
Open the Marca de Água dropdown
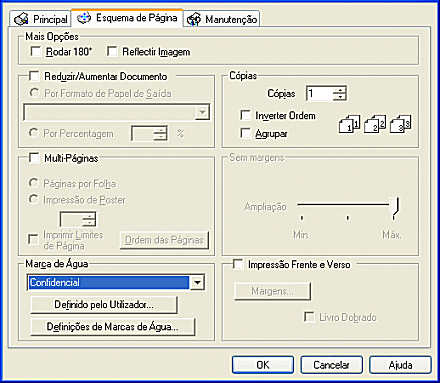click(x=197, y=283)
